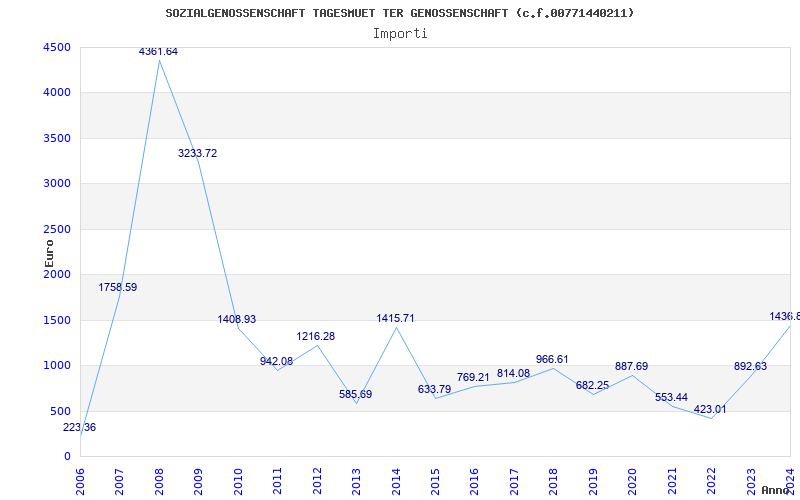Click the x-axis year 2015

tap(435, 481)
